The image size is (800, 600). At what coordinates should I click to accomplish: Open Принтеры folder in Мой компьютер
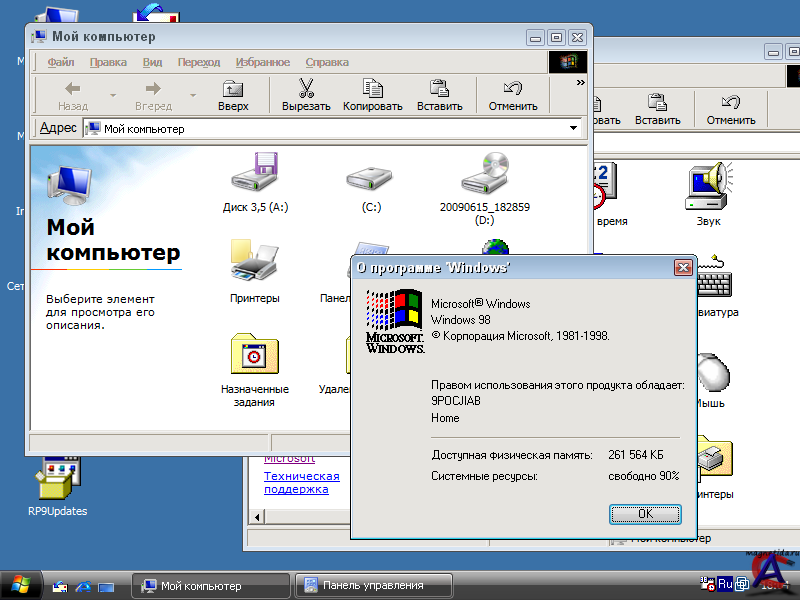point(254,263)
